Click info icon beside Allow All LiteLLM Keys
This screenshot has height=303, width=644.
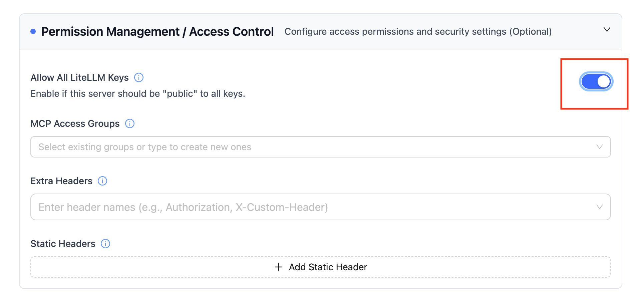139,77
